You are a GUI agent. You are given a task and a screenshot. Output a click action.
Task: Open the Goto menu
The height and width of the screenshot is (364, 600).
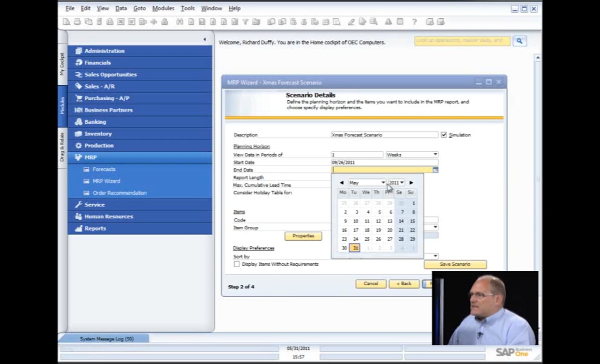[x=140, y=8]
